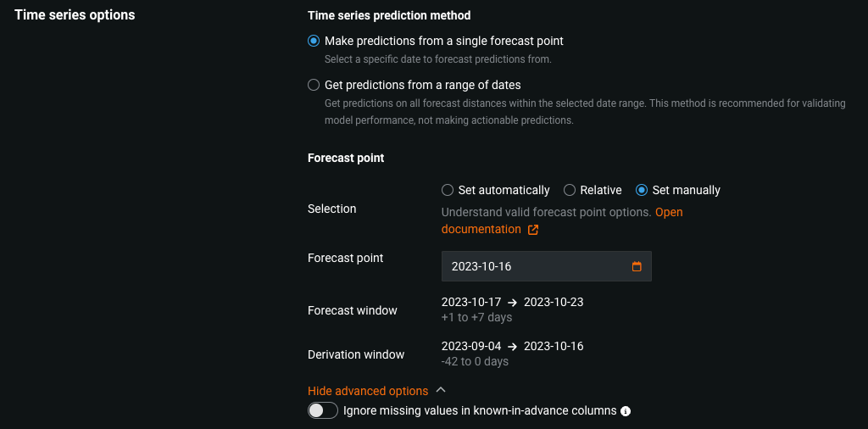
Task: Enable the Ignore missing values toggle switch
Action: 322,410
